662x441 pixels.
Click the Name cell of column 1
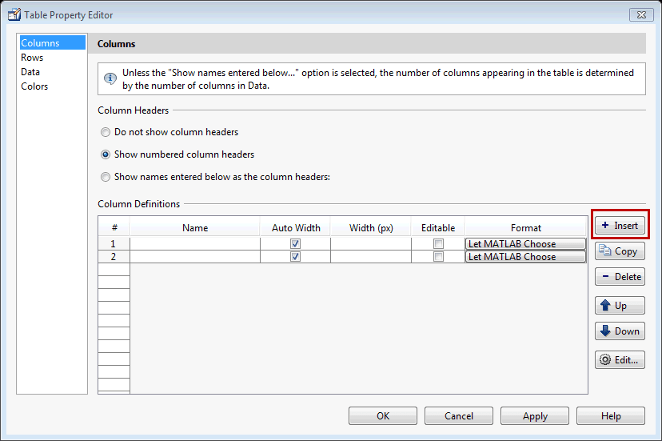[195, 244]
